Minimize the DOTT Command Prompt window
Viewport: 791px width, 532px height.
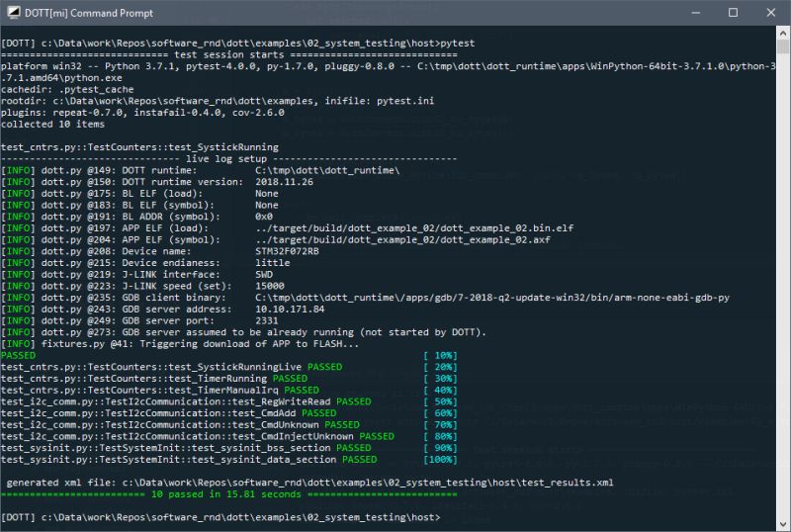pyautogui.click(x=696, y=13)
